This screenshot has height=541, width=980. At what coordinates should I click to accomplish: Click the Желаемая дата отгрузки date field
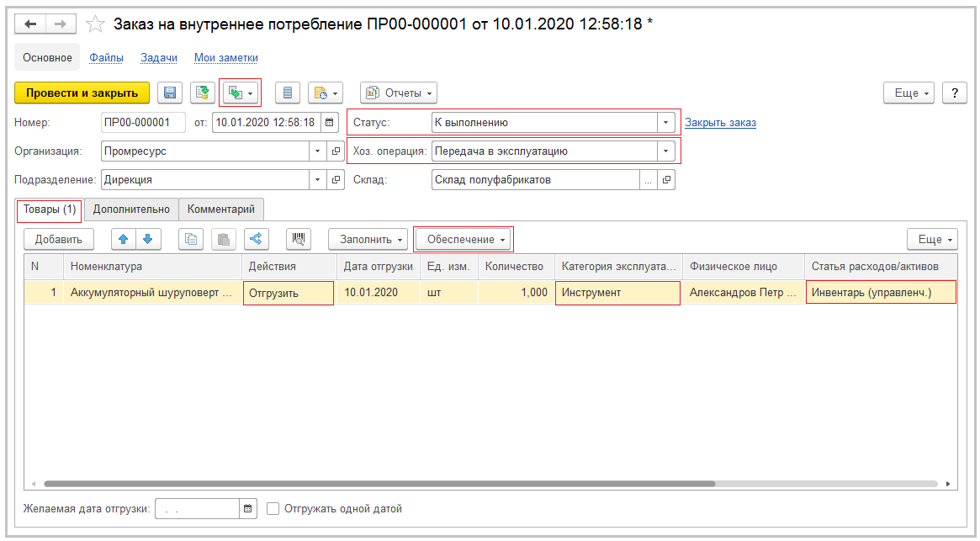click(x=198, y=509)
